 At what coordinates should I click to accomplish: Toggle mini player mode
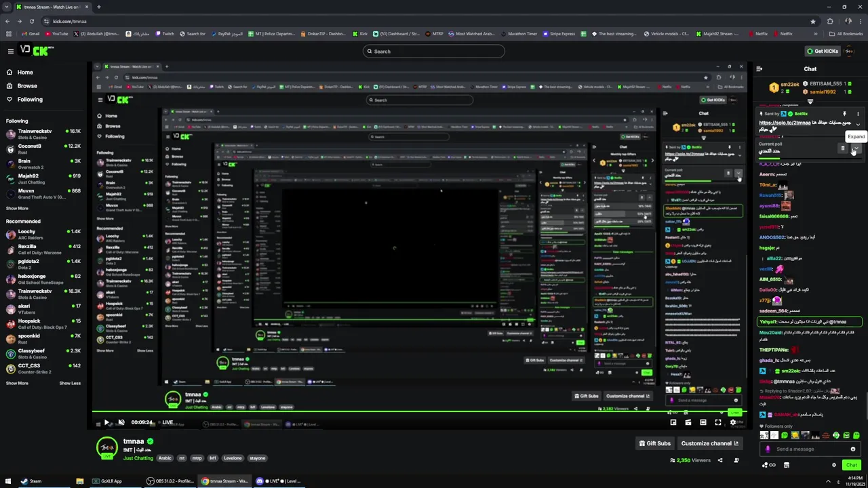(673, 422)
